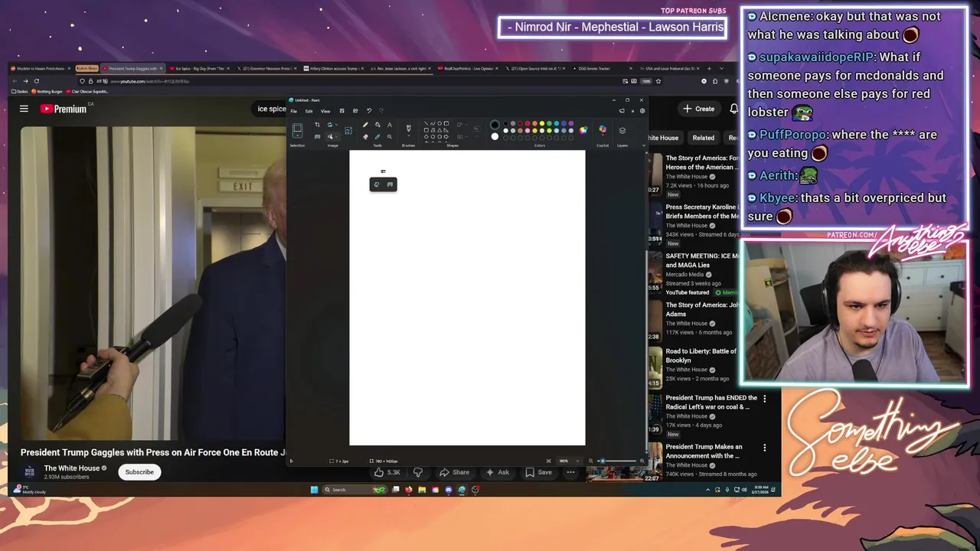
Task: Open the Discord icon on the taskbar
Action: 449,490
